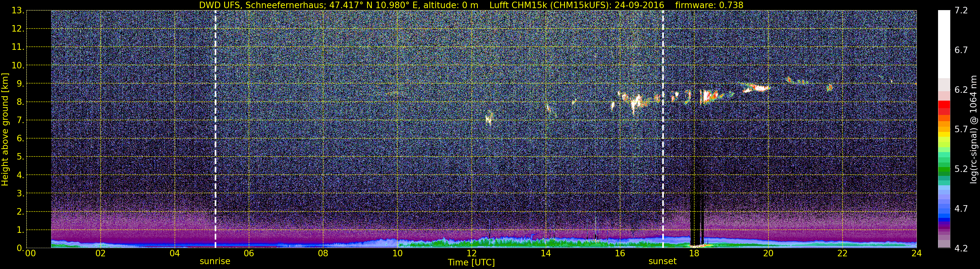Click the height axis tick '4.'
Viewport: 980px width, 269px height.
pos(20,175)
